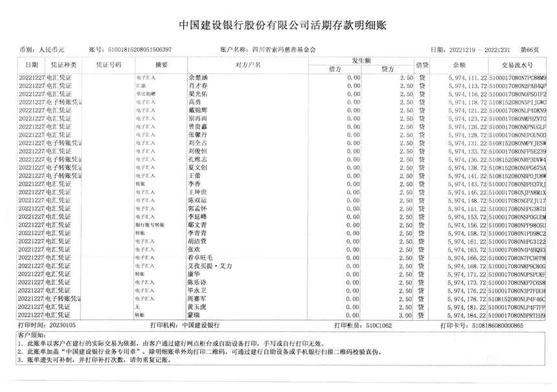This screenshot has height=392, width=557.
Task: Select counterparty name 艾孜买提·艾力
Action: coord(210,266)
